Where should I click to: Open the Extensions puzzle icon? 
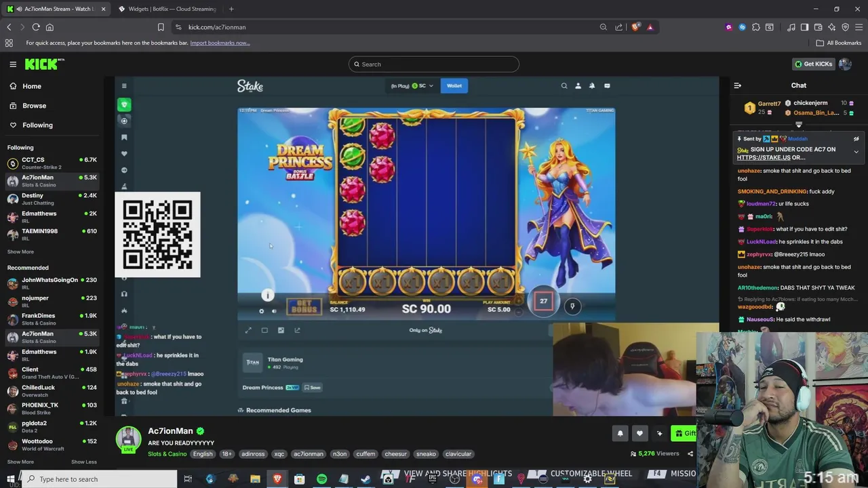click(756, 27)
